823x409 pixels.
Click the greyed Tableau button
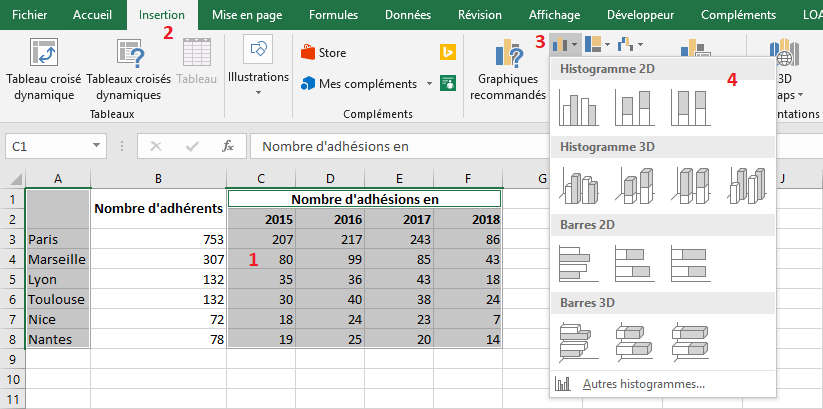[x=197, y=61]
